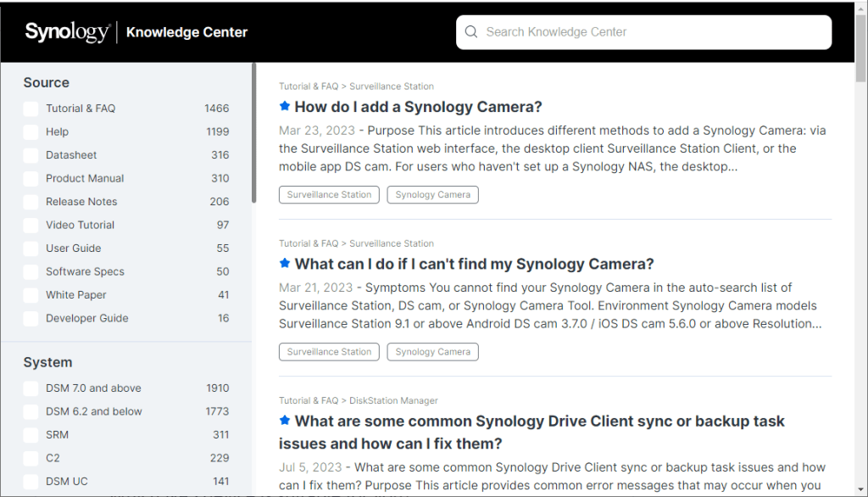Check the Help source filter

pos(31,131)
